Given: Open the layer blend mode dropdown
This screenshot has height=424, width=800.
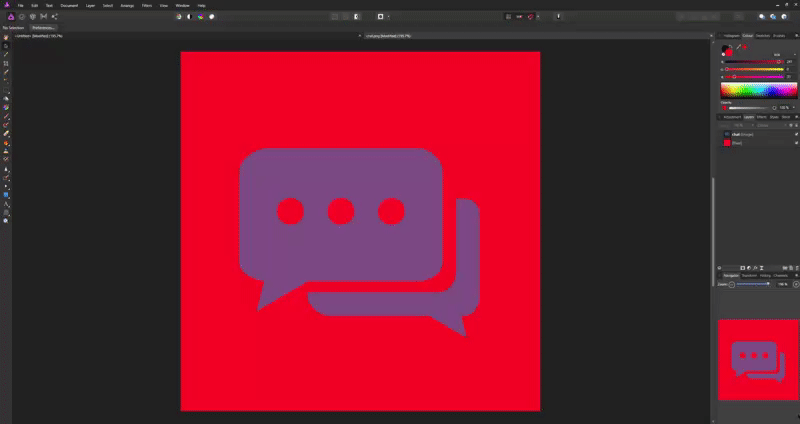Looking at the screenshot, I should coord(769,126).
